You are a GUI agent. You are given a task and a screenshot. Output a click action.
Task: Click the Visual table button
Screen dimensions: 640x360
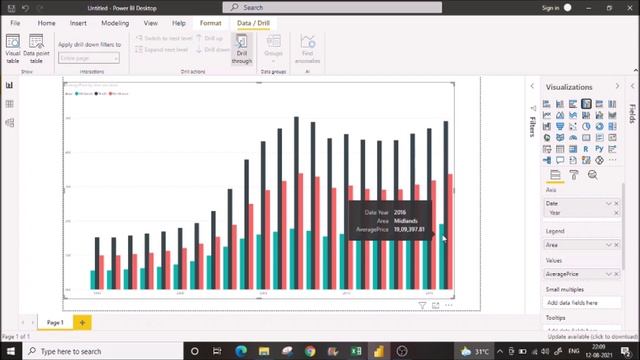[13, 49]
